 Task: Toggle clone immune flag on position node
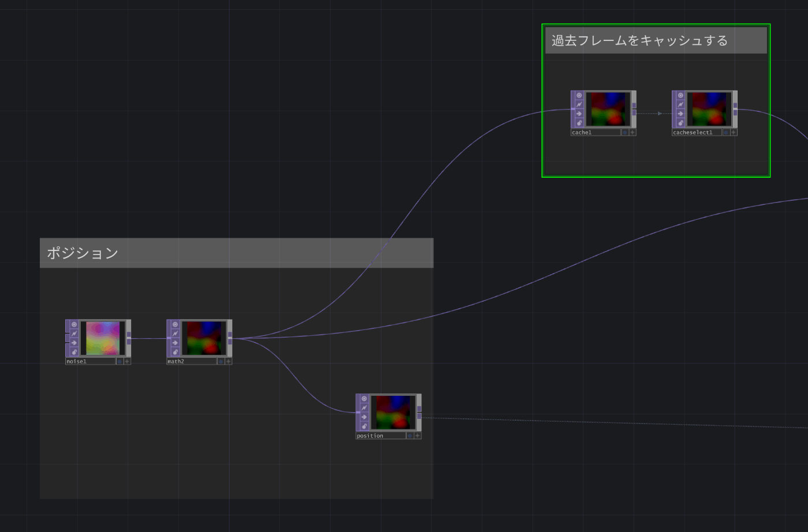click(365, 408)
